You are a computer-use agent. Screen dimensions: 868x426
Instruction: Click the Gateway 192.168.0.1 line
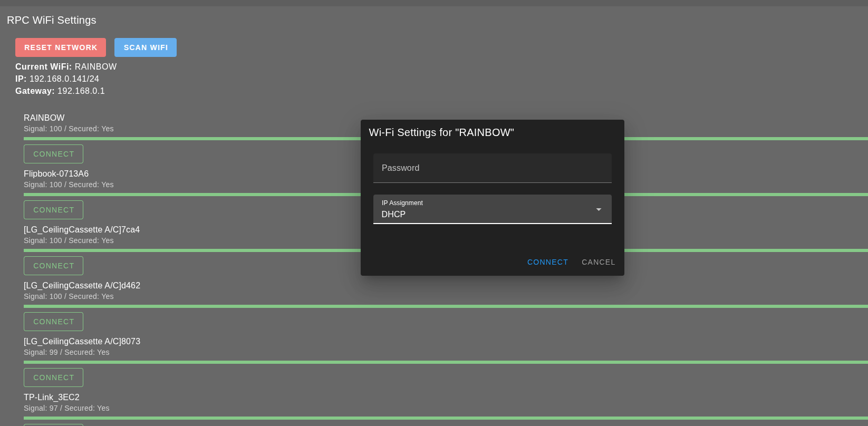(x=60, y=91)
